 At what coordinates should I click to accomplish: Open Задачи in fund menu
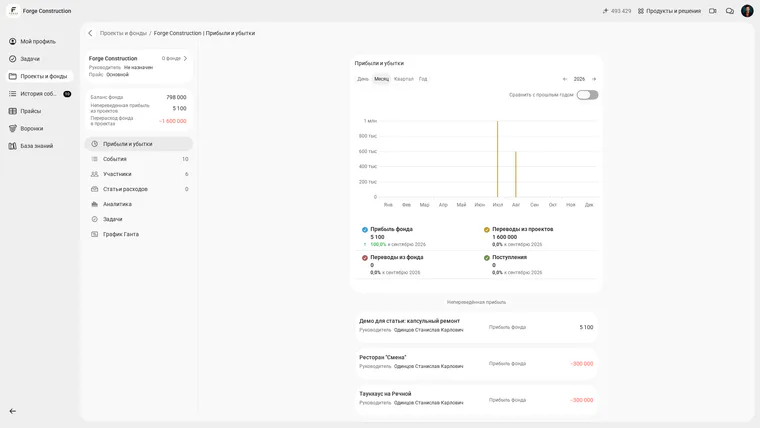(139, 219)
